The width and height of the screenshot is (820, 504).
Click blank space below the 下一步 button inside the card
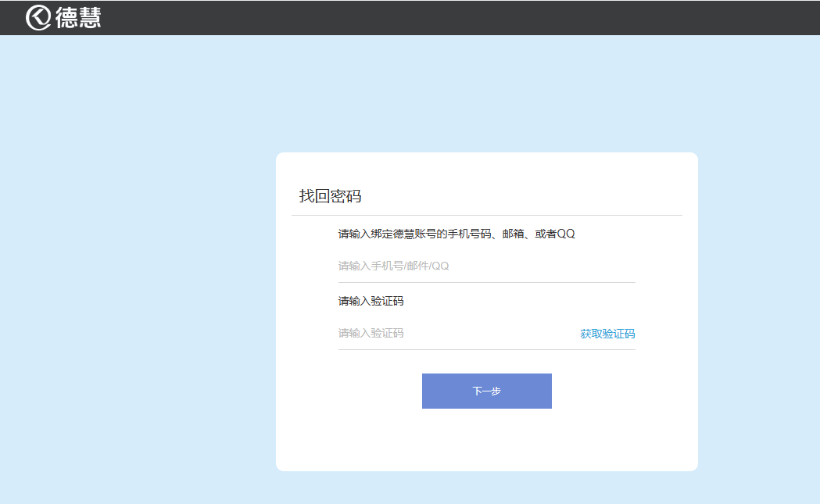[x=486, y=440]
